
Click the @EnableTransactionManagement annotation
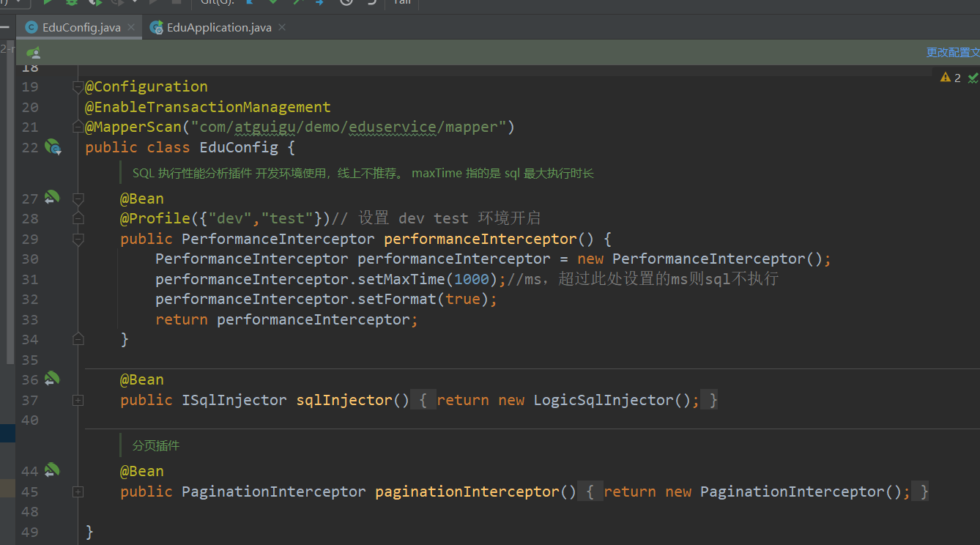coord(208,107)
